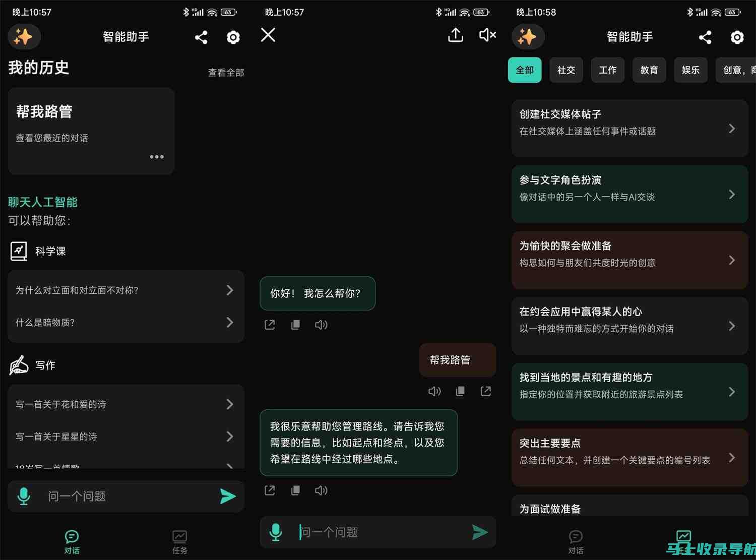Screen dimensions: 756x560
Task: Open settings gear in left screen header
Action: [233, 37]
